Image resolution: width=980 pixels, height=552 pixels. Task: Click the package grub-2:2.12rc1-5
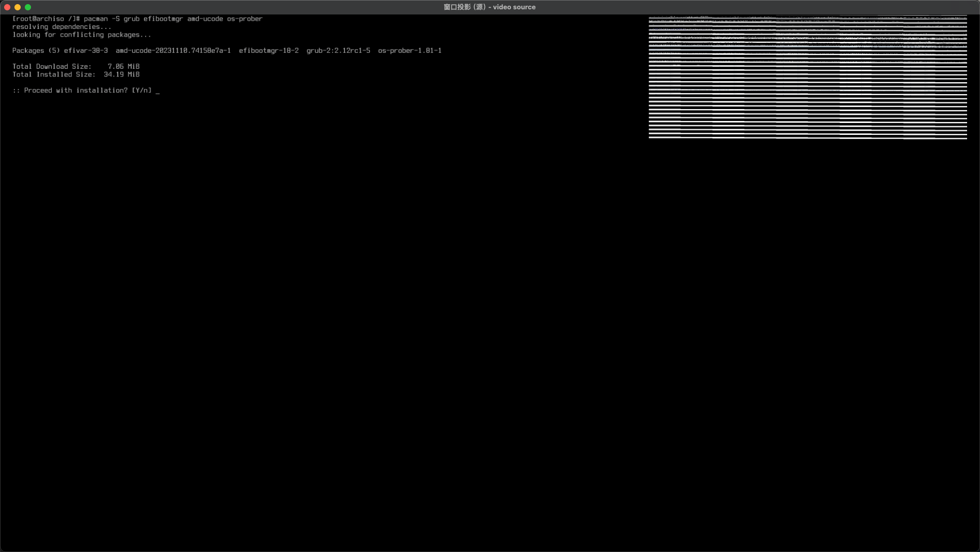(338, 51)
